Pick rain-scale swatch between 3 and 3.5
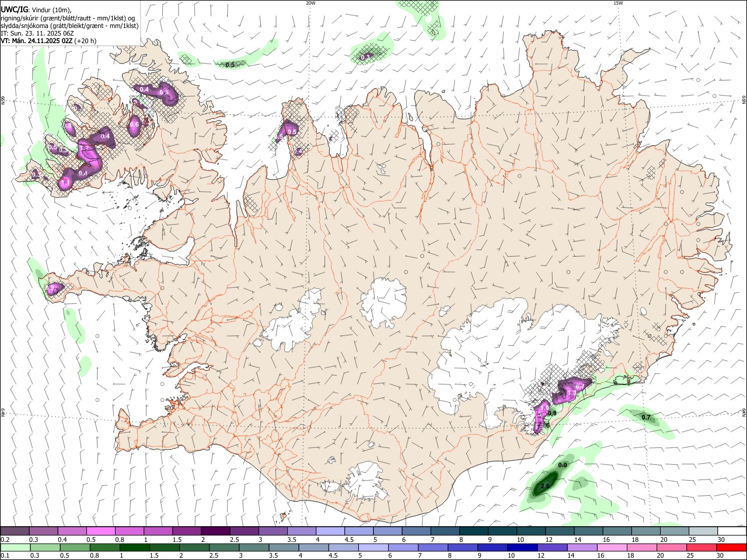This screenshot has height=560, width=747. (x=254, y=547)
